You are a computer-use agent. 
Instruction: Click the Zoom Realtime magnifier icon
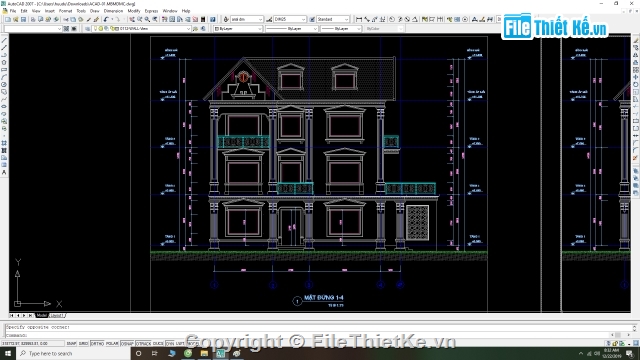click(x=140, y=19)
